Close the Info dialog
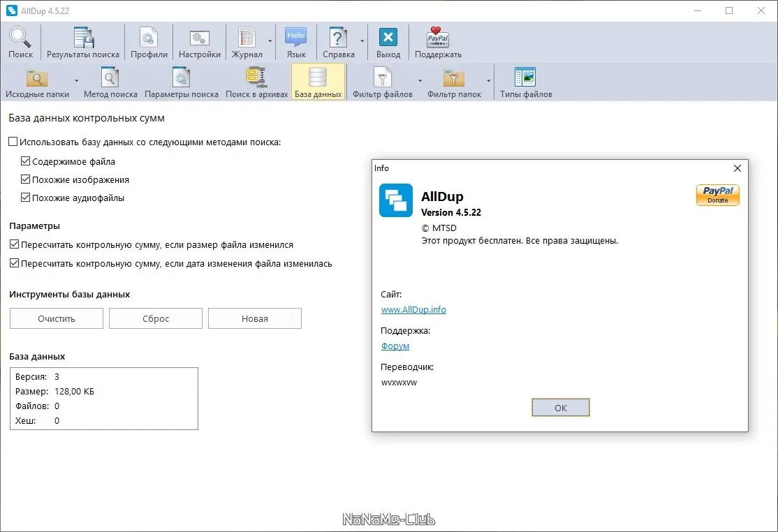 tap(737, 168)
